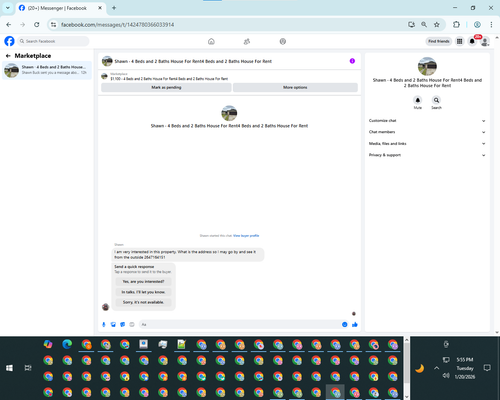Open the Chrome profile icon
The width and height of the screenshot is (500, 400).
tap(477, 24)
